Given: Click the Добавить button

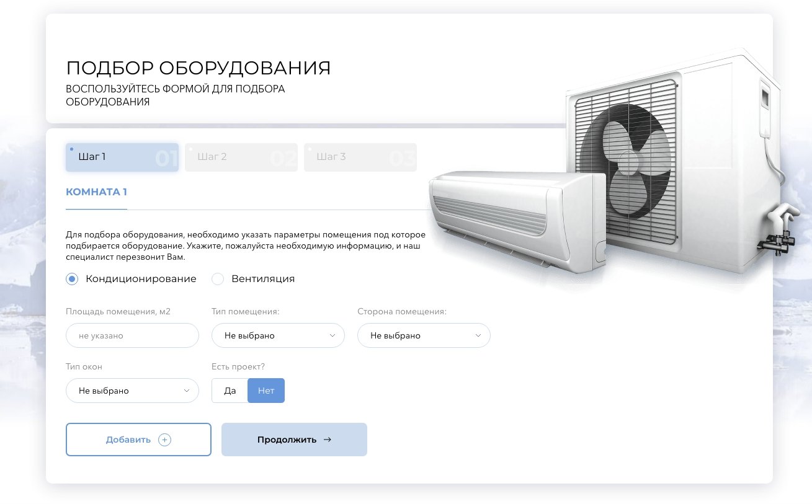Looking at the screenshot, I should (138, 440).
